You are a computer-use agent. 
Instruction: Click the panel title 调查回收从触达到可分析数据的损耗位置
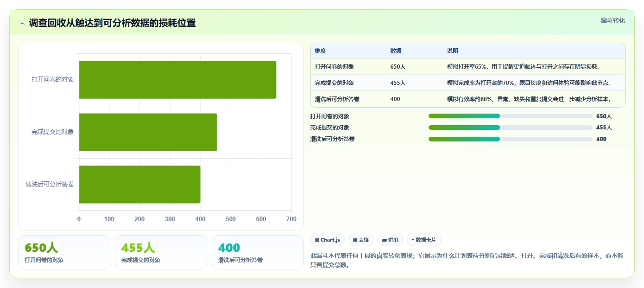112,23
